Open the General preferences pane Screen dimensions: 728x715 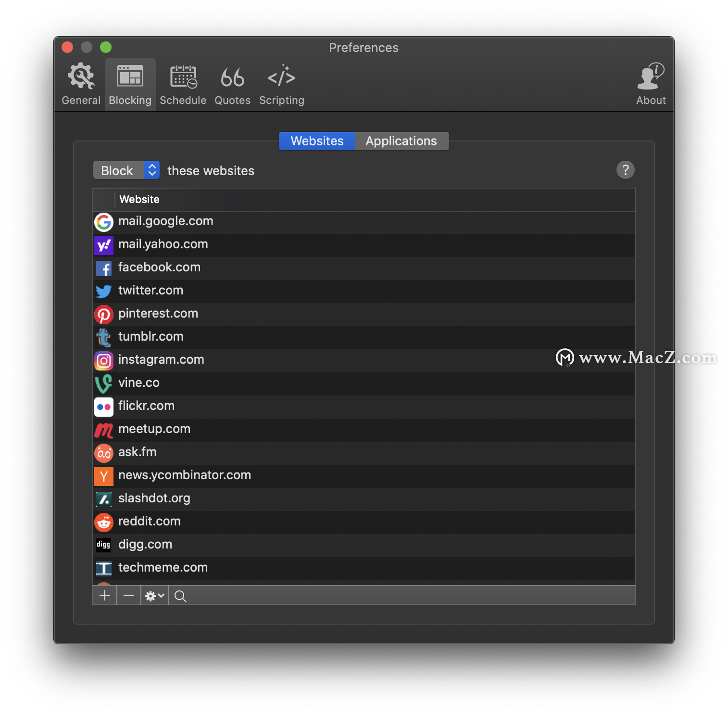(x=81, y=84)
